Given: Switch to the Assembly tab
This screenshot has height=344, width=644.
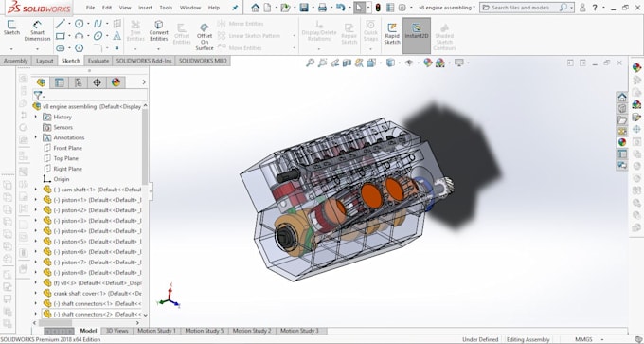Looking at the screenshot, I should pos(15,61).
